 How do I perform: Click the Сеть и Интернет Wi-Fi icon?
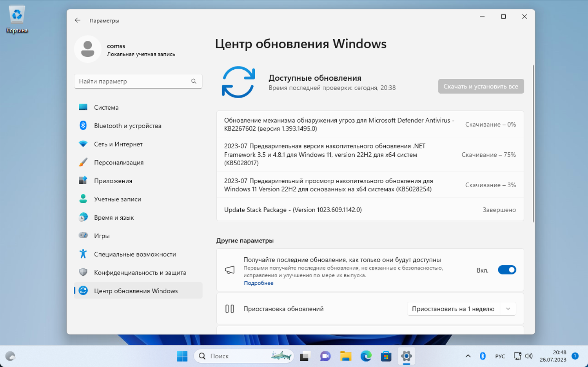coord(83,144)
